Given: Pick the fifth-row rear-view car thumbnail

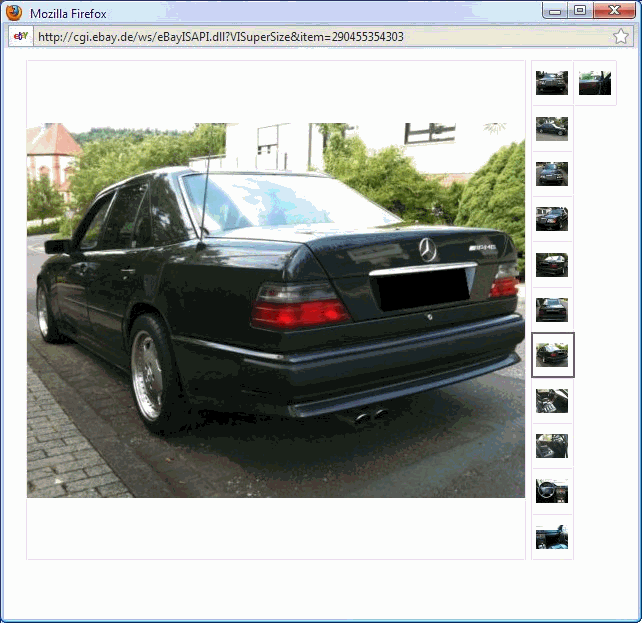Looking at the screenshot, I should coord(551,264).
